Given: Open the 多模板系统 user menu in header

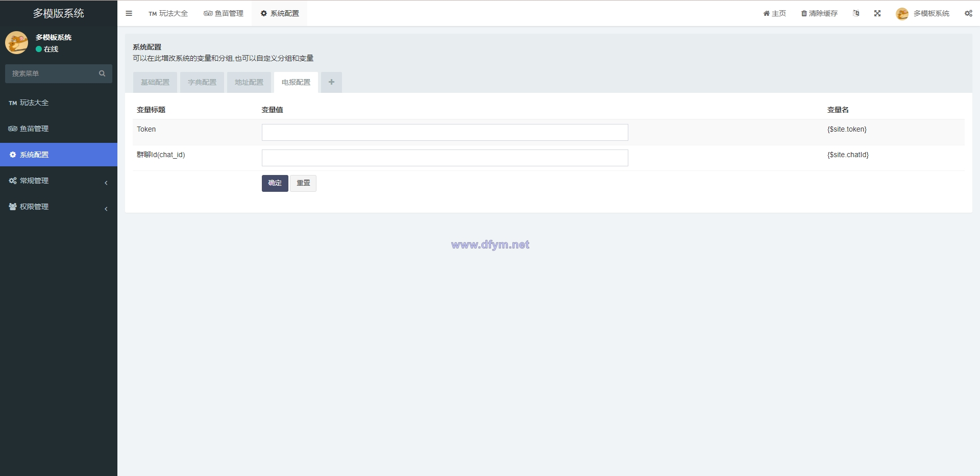Looking at the screenshot, I should 923,13.
